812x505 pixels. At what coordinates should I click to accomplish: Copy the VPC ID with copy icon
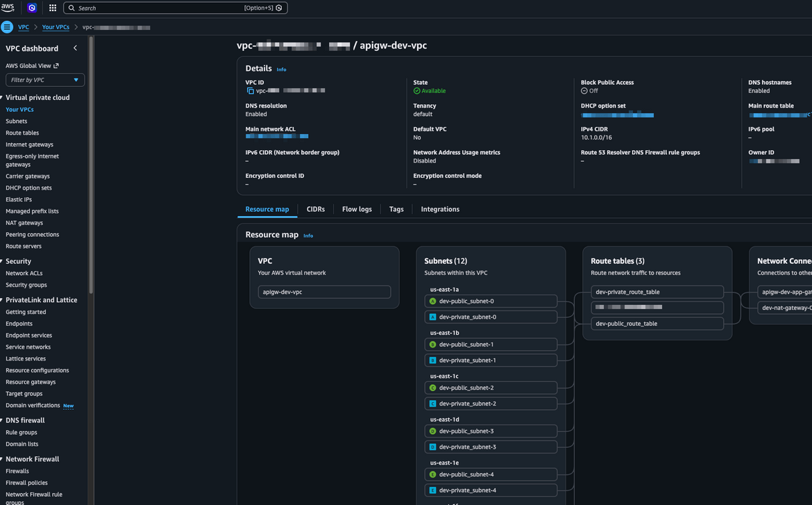(250, 91)
